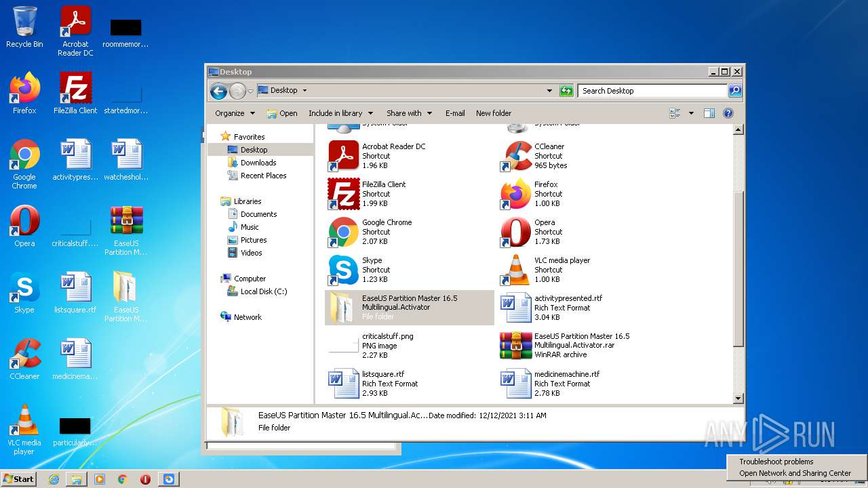Change view using the views button

675,113
